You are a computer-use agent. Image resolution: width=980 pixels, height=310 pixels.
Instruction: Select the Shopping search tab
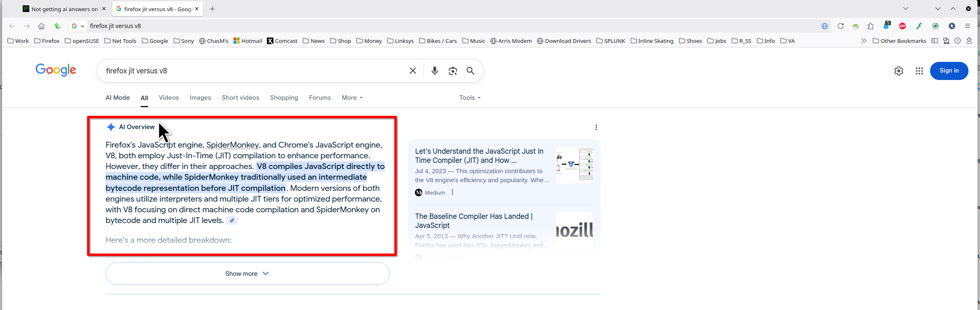click(x=284, y=98)
